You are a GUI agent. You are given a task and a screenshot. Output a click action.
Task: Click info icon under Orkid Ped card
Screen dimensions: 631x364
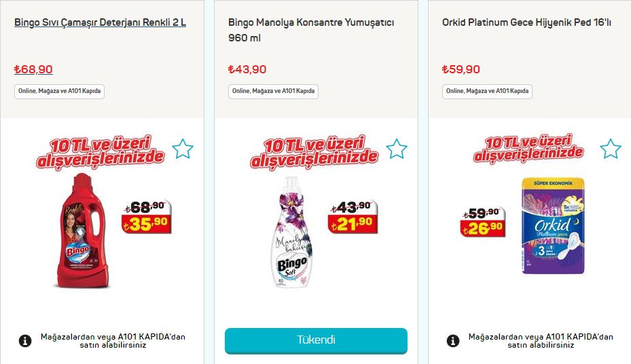pyautogui.click(x=453, y=341)
